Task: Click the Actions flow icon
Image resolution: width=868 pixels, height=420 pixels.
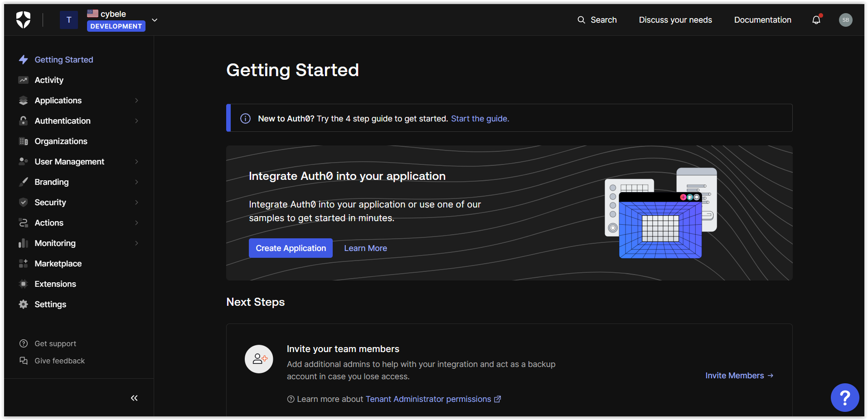Action: point(24,223)
